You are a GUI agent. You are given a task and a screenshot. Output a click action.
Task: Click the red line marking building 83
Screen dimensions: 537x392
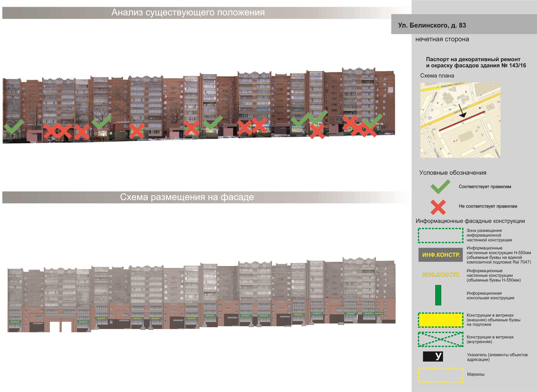click(x=462, y=121)
